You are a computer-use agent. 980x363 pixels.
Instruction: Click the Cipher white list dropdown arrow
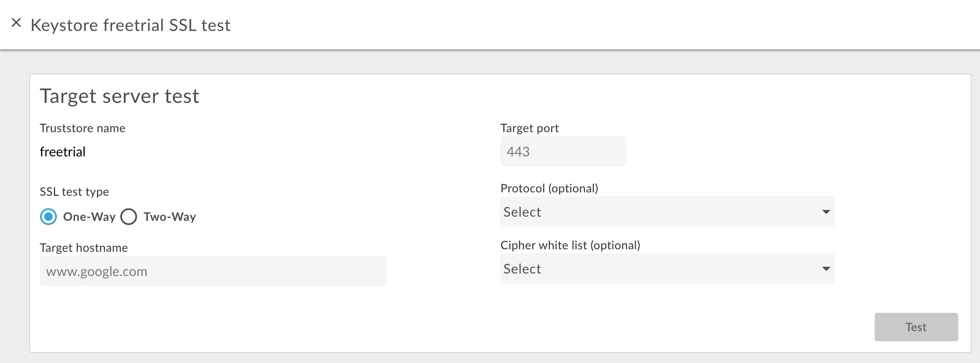pos(826,269)
